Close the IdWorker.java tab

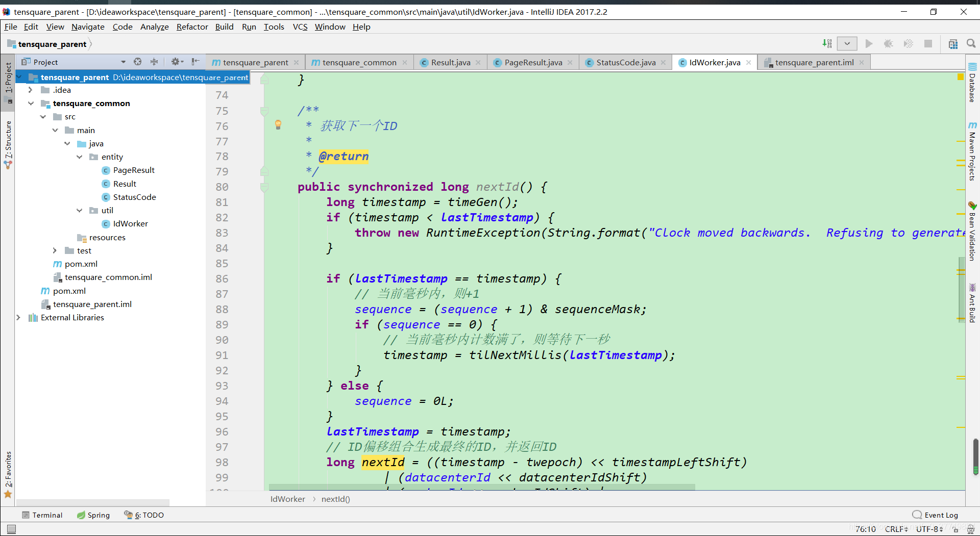749,62
